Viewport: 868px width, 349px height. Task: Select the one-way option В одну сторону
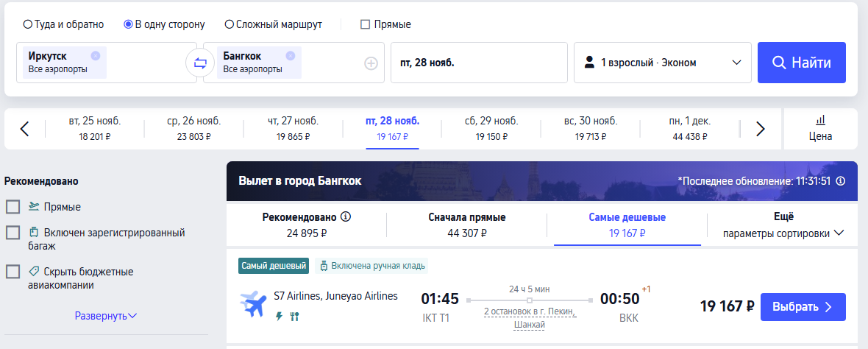pos(165,24)
